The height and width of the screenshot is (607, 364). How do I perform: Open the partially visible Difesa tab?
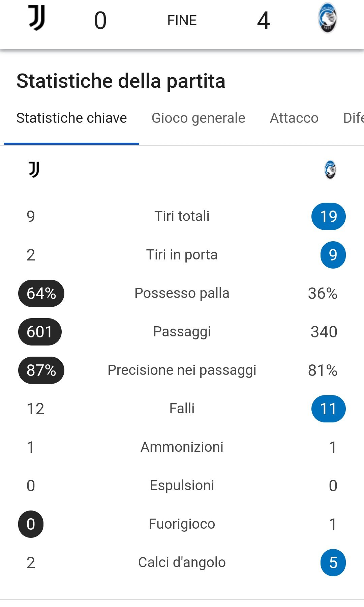coord(353,118)
